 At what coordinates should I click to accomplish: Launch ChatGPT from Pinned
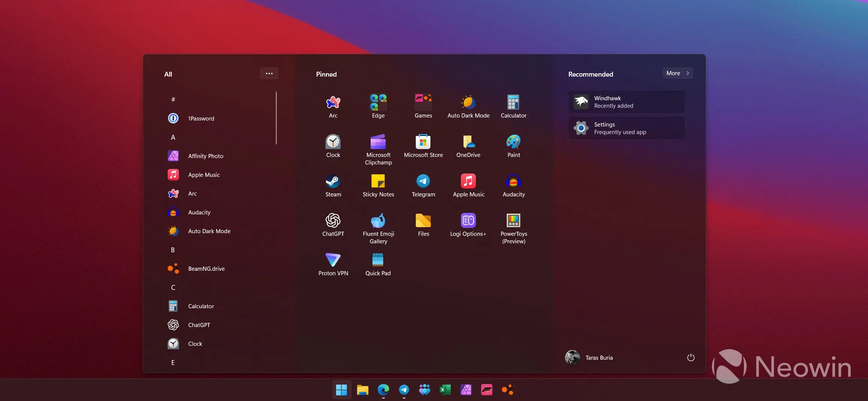pyautogui.click(x=333, y=225)
